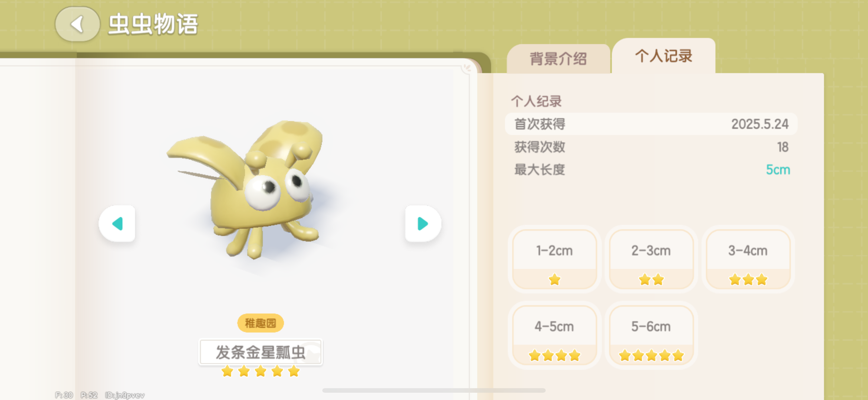Select the 1-2cm size card
Image resolution: width=868 pixels, height=400 pixels.
point(554,259)
